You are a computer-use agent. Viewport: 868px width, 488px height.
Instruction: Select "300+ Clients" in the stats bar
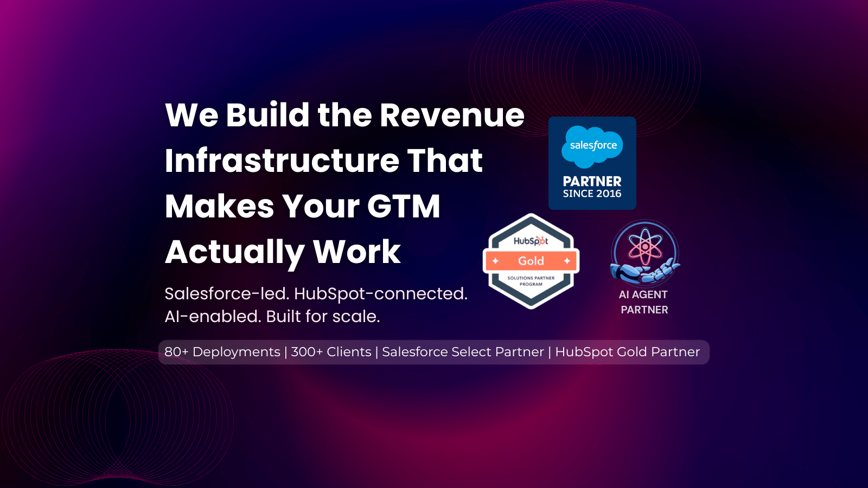point(331,352)
